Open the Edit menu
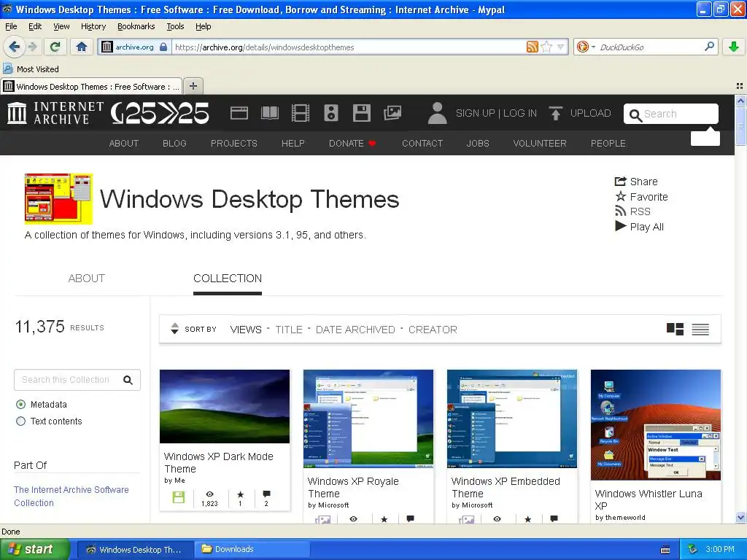 pyautogui.click(x=35, y=26)
